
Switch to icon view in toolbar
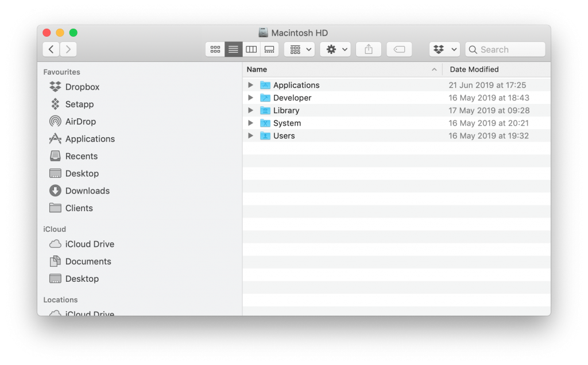pyautogui.click(x=215, y=49)
